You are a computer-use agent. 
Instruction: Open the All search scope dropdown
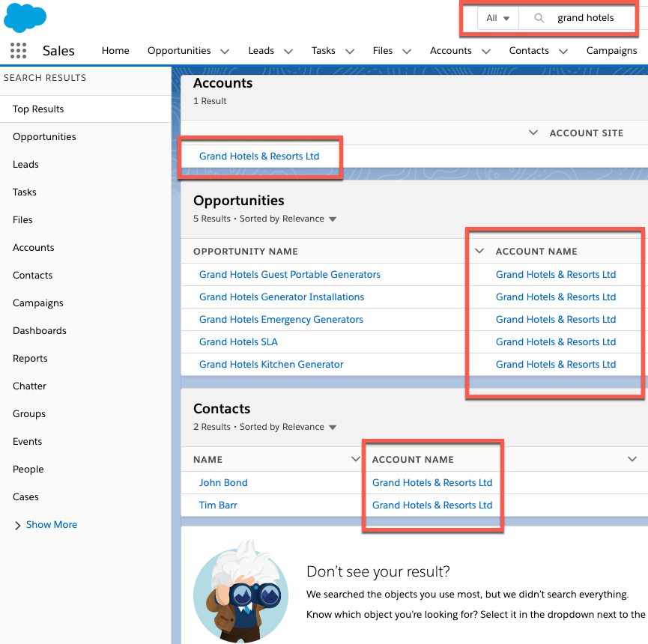497,18
